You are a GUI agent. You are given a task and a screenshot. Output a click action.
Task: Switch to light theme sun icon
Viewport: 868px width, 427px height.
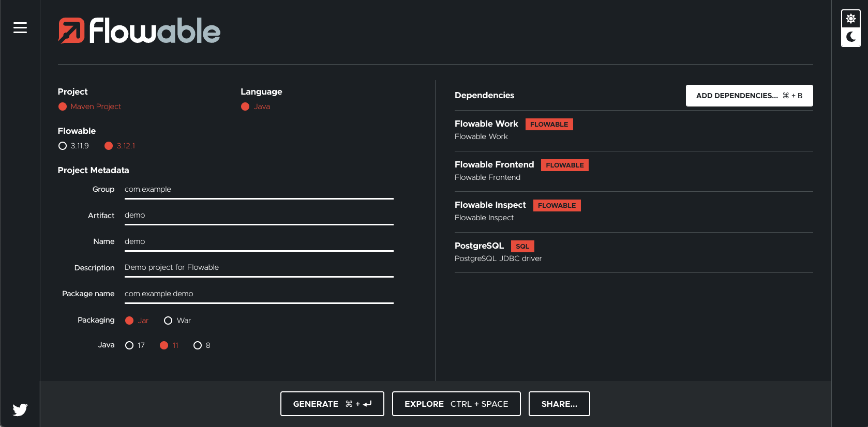850,19
